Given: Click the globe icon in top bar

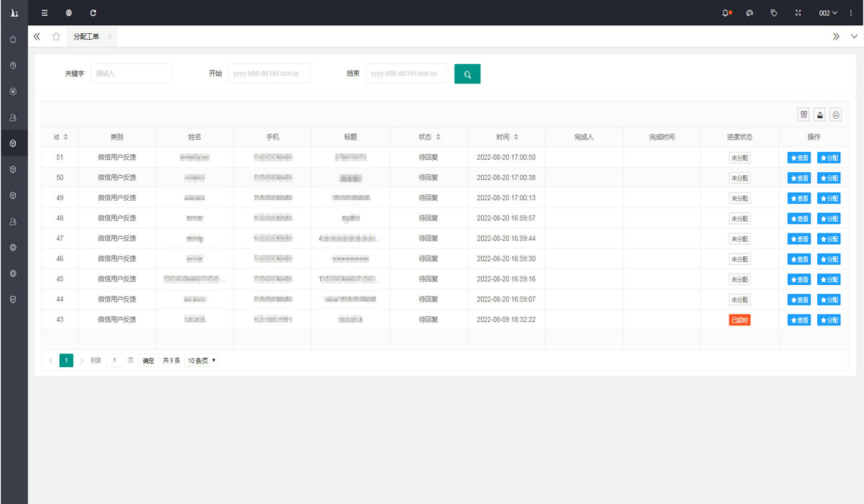Looking at the screenshot, I should pos(68,13).
